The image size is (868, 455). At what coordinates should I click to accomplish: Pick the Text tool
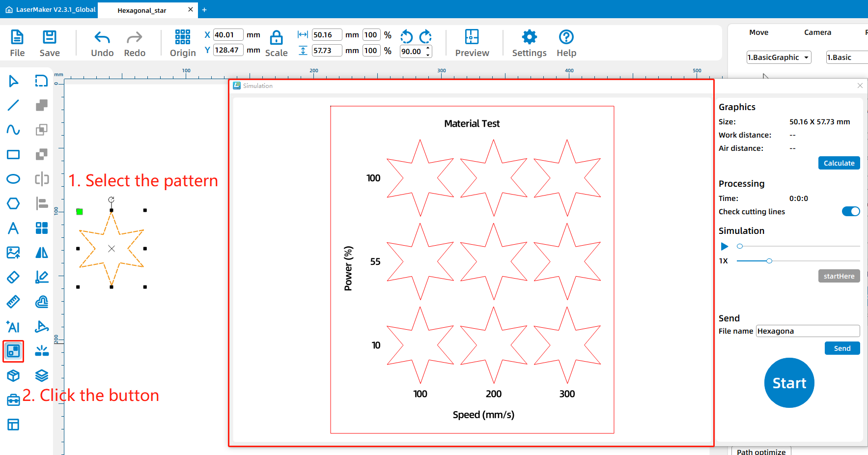[13, 228]
